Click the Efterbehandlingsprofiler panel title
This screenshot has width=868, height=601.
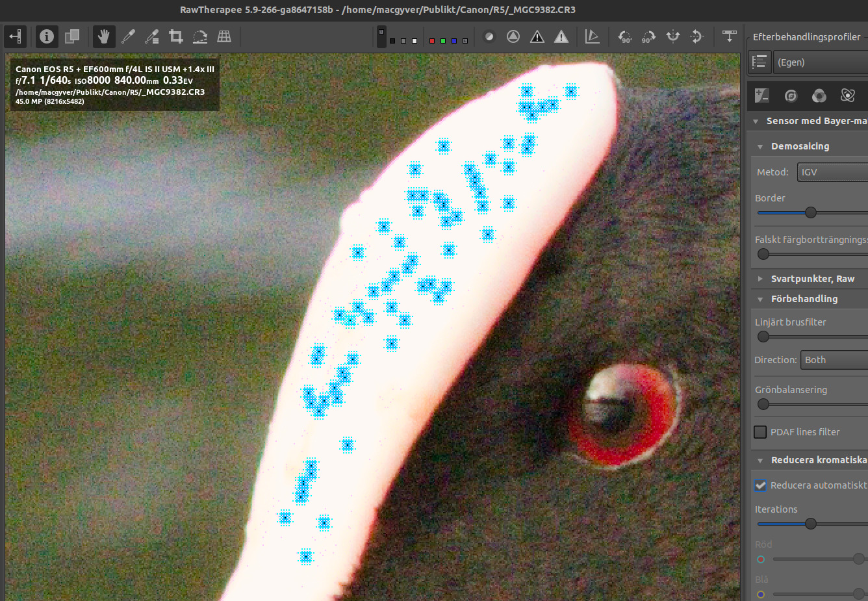tap(806, 37)
